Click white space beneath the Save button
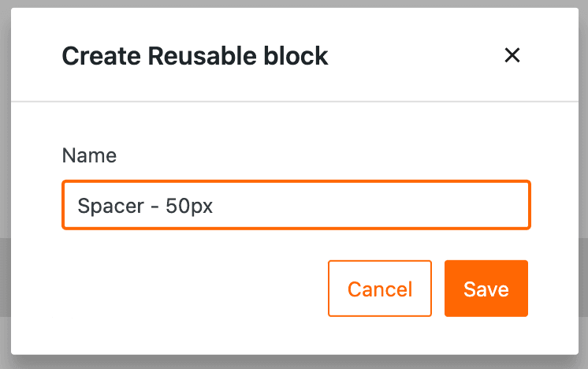This screenshot has width=588, height=369. (486, 335)
